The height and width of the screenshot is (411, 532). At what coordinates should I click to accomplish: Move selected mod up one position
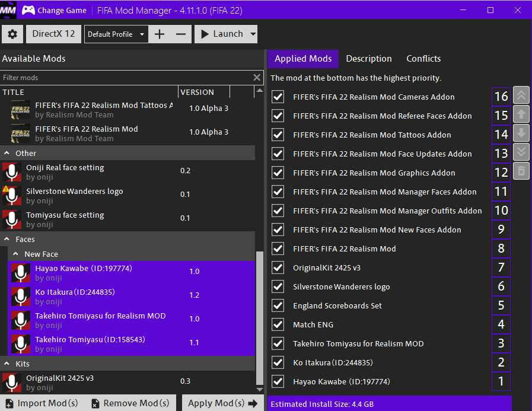(521, 114)
